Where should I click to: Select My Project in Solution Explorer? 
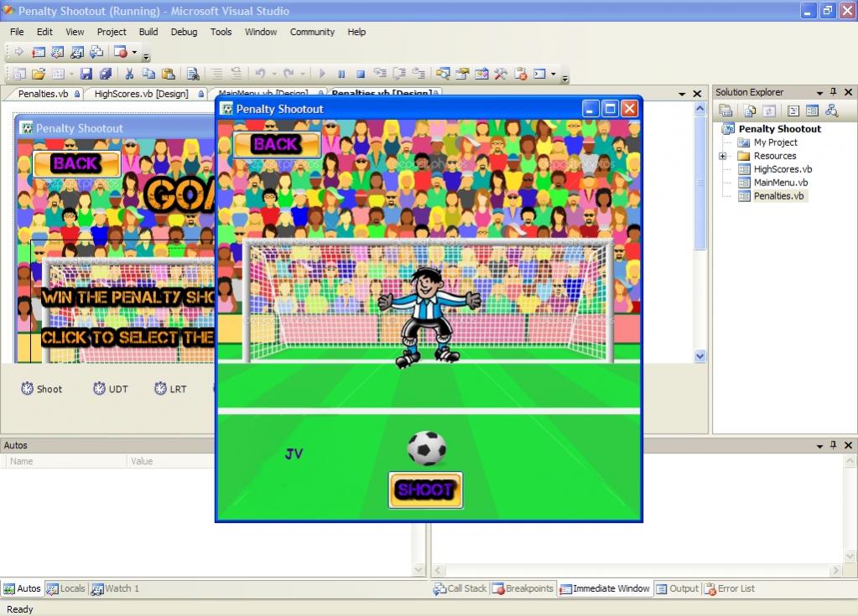(x=775, y=142)
